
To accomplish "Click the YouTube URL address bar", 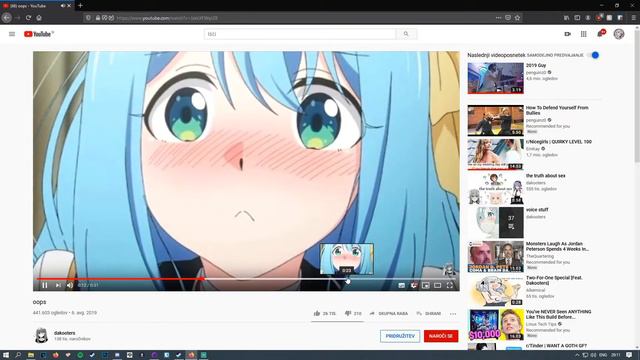I will pos(302,18).
